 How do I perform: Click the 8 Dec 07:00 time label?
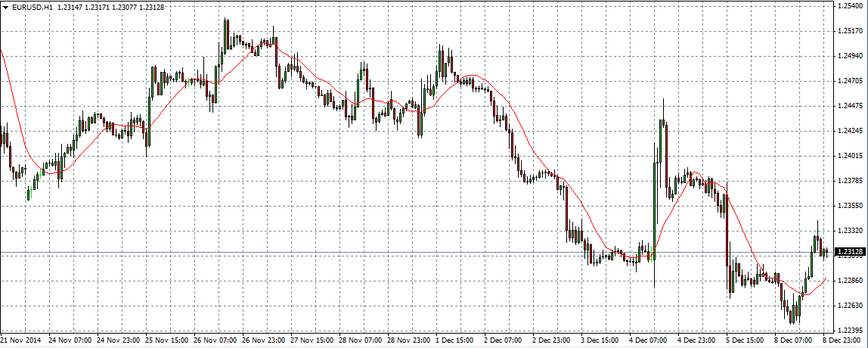point(793,339)
